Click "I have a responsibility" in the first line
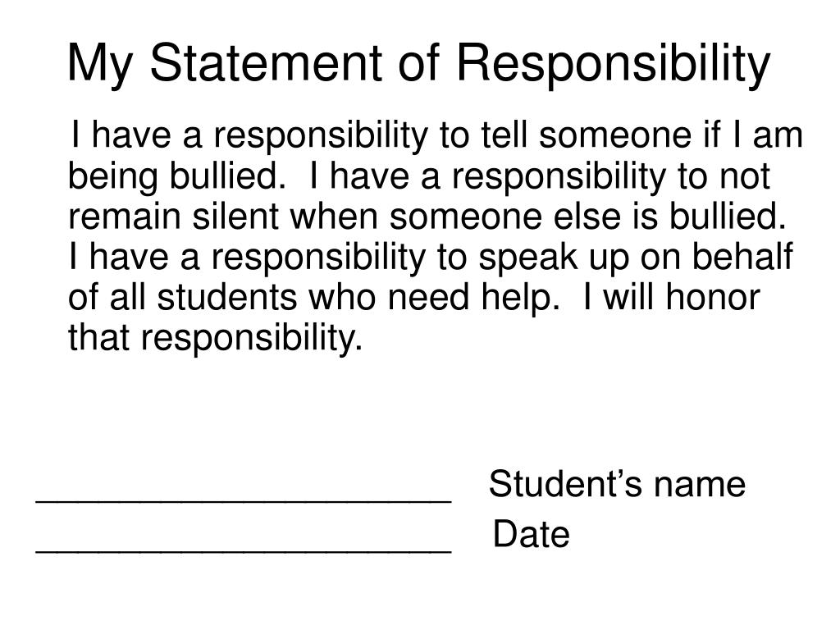Viewport: 840px width, 630px height. (249, 137)
